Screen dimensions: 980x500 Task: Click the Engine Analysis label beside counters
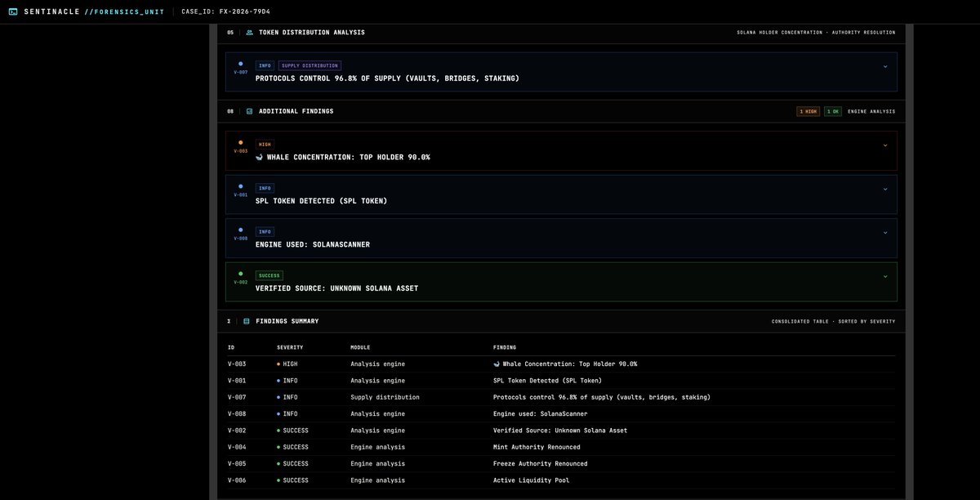pyautogui.click(x=871, y=111)
